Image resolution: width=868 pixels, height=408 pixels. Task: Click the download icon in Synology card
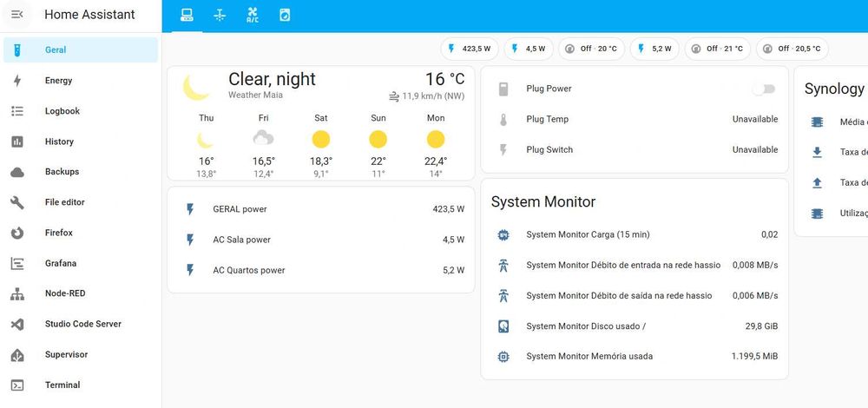click(817, 152)
